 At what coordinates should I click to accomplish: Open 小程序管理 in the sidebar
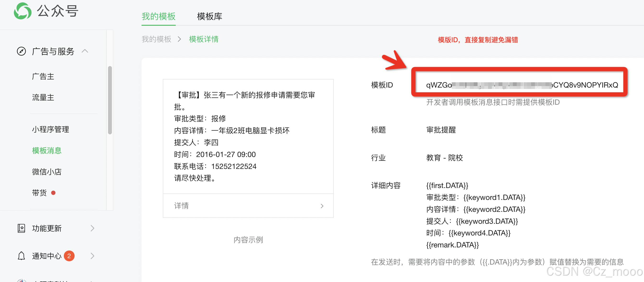(x=50, y=129)
